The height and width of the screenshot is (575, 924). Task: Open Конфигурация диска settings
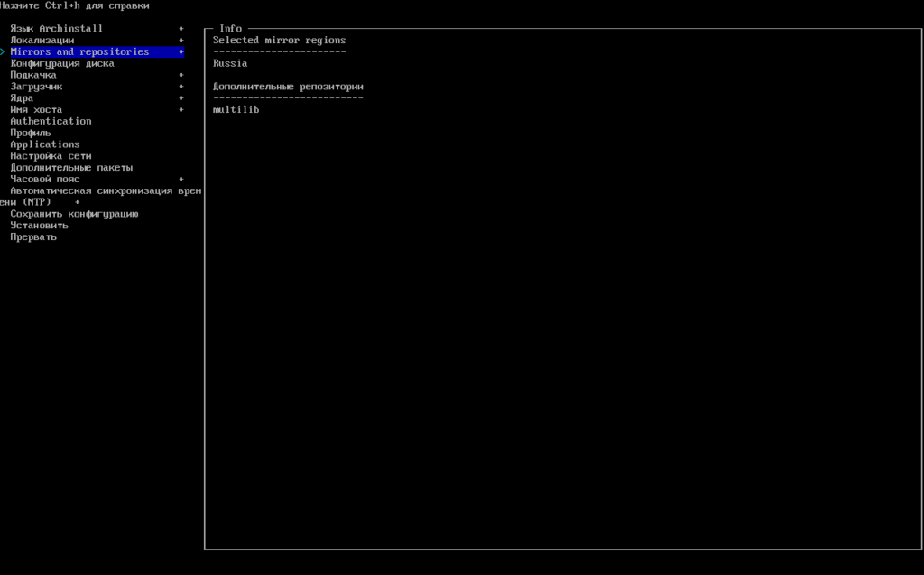click(x=61, y=64)
